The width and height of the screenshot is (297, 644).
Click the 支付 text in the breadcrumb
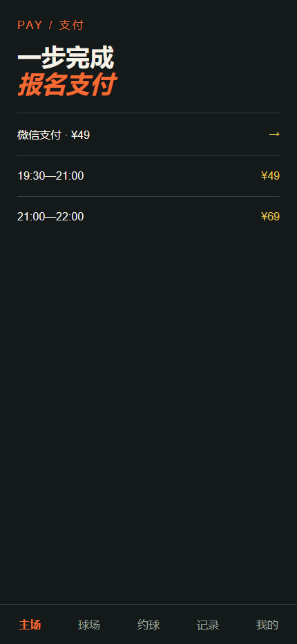coord(71,25)
